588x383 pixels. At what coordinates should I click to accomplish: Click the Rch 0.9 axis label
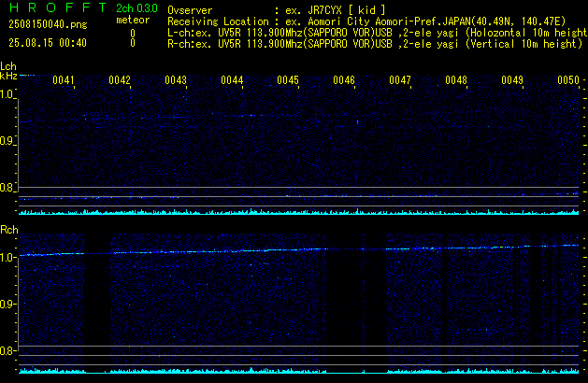pyautogui.click(x=7, y=305)
